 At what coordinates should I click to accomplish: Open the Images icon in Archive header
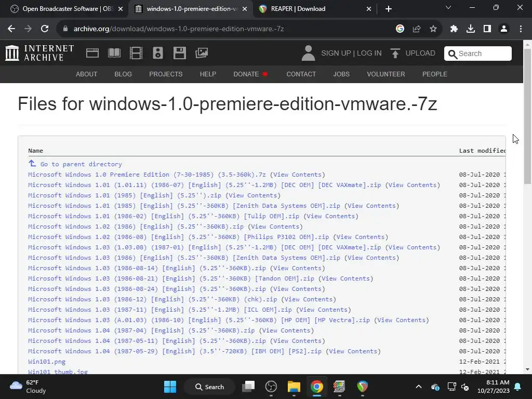point(202,53)
